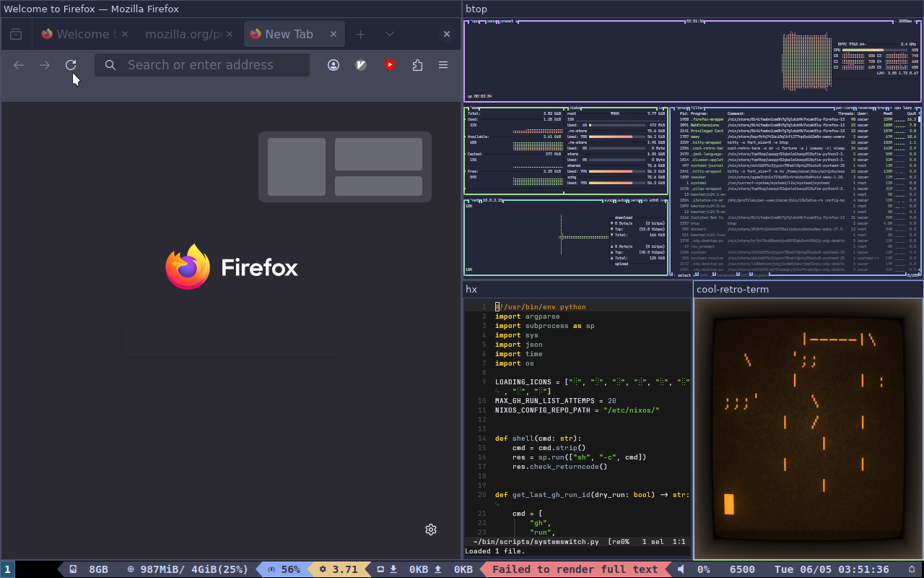924x578 pixels.
Task: Click the 987MiB memory indicator in bar
Action: coord(188,569)
